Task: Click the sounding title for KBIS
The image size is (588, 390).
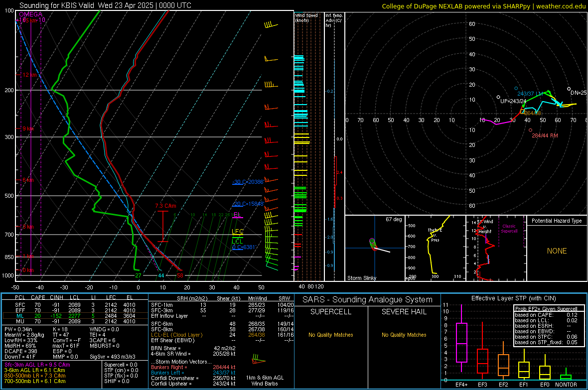Action: 105,5
